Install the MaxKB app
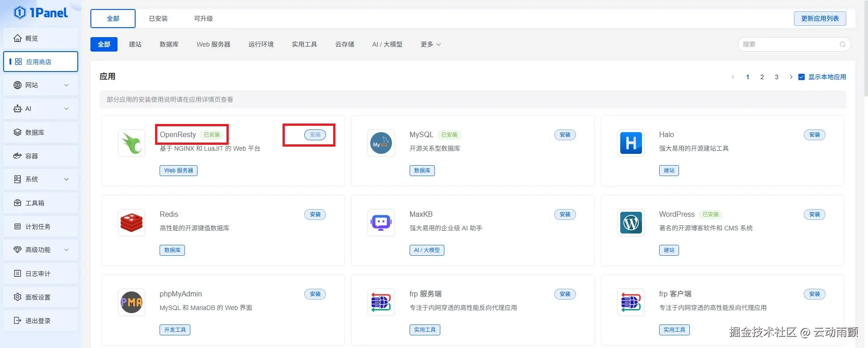Screen dimensions: 868x348 [565, 215]
